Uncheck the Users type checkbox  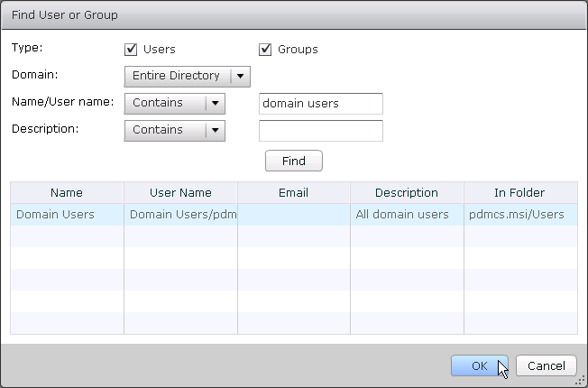pos(131,49)
